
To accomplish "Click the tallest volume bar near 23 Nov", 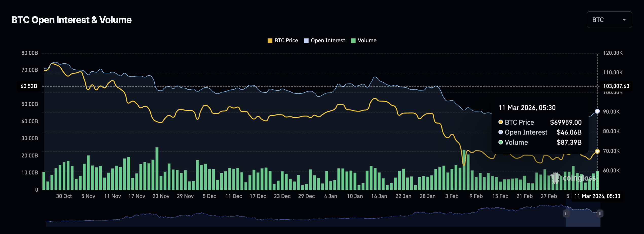I will 157,168.
